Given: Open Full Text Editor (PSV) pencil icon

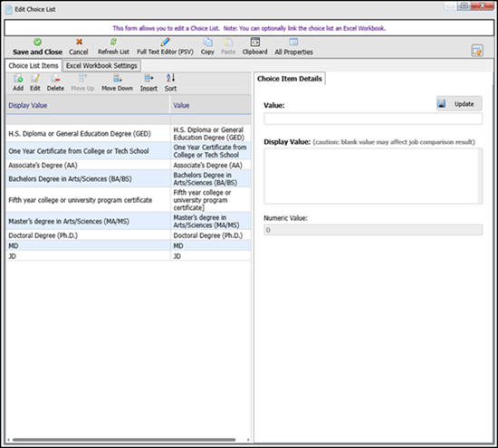Looking at the screenshot, I should pos(165,42).
